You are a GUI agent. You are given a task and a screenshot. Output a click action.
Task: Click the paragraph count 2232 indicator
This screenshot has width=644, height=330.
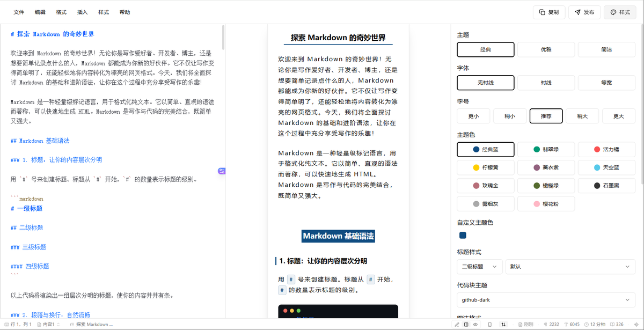tap(551, 325)
